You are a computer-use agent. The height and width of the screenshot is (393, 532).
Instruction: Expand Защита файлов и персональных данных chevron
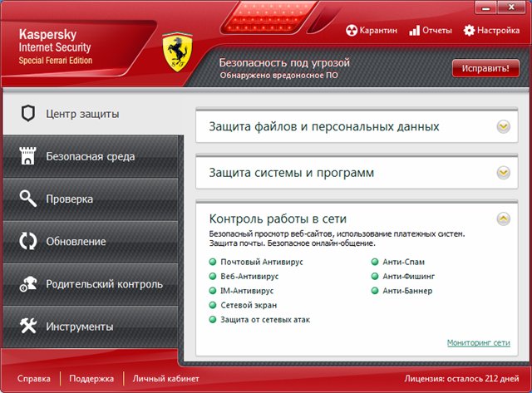[x=504, y=126]
